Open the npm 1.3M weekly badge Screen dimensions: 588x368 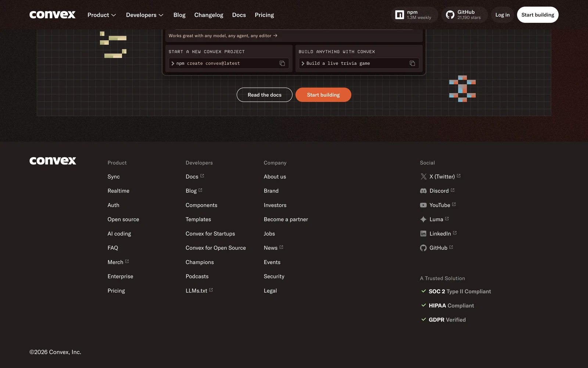(x=415, y=15)
